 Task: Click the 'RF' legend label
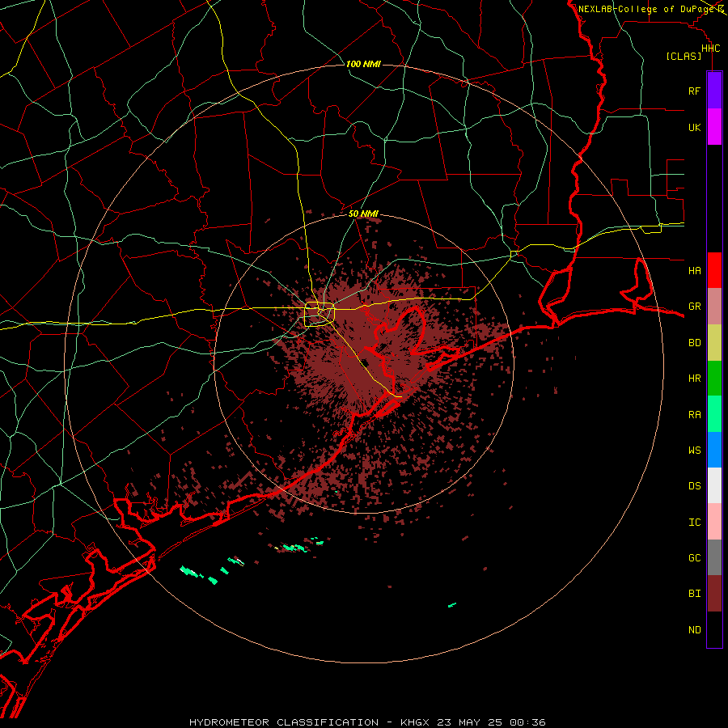click(694, 91)
